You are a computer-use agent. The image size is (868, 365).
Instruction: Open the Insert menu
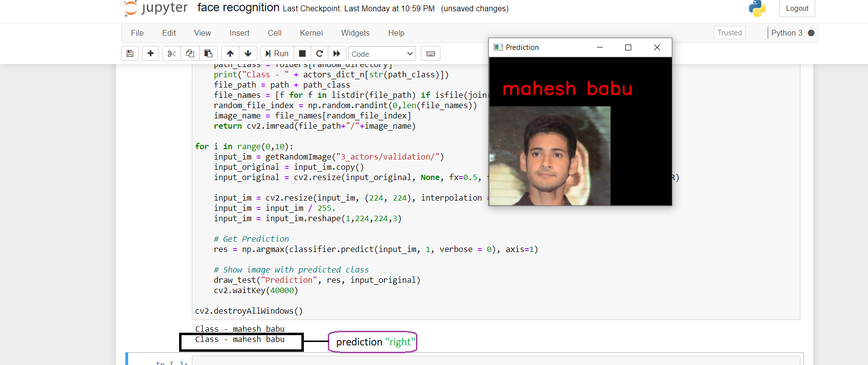[x=240, y=33]
